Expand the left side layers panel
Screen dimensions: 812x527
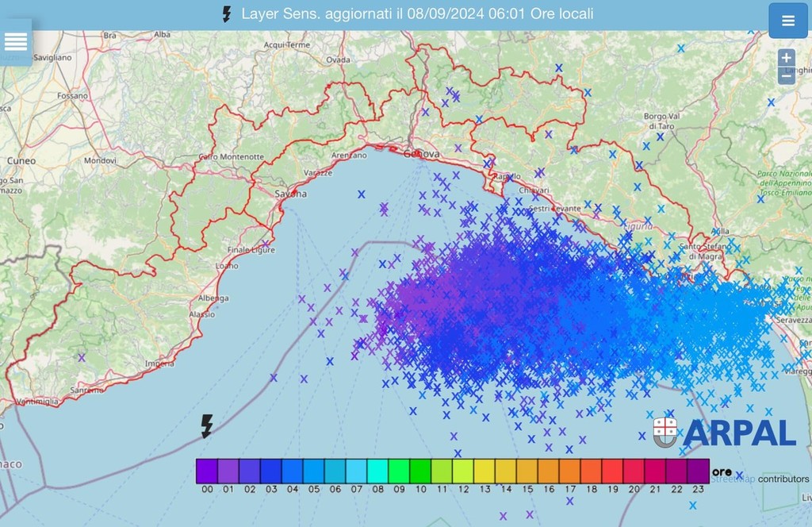[x=16, y=42]
